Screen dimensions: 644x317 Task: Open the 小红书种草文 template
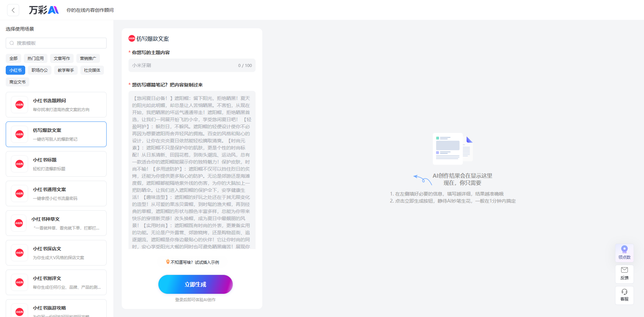click(56, 223)
